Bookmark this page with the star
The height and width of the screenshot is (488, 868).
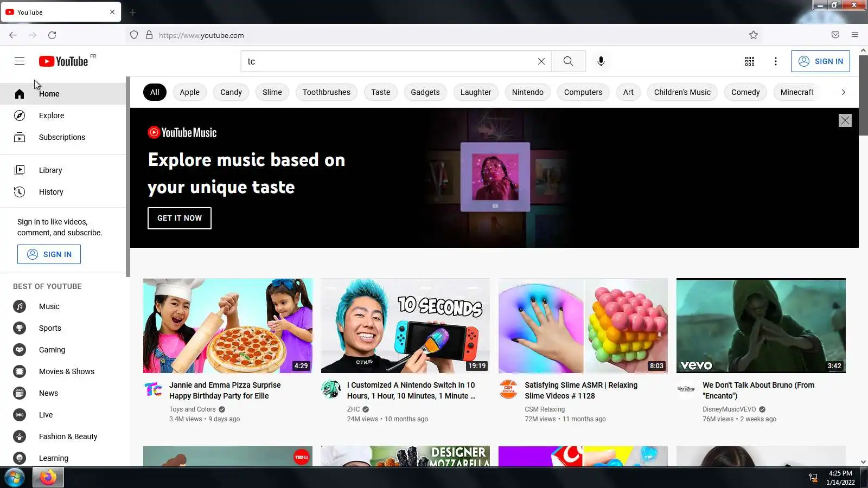(x=754, y=35)
